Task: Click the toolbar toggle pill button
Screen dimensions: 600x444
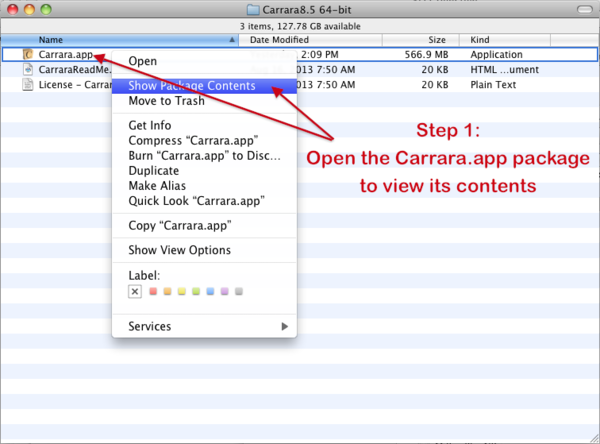Action: pos(584,9)
